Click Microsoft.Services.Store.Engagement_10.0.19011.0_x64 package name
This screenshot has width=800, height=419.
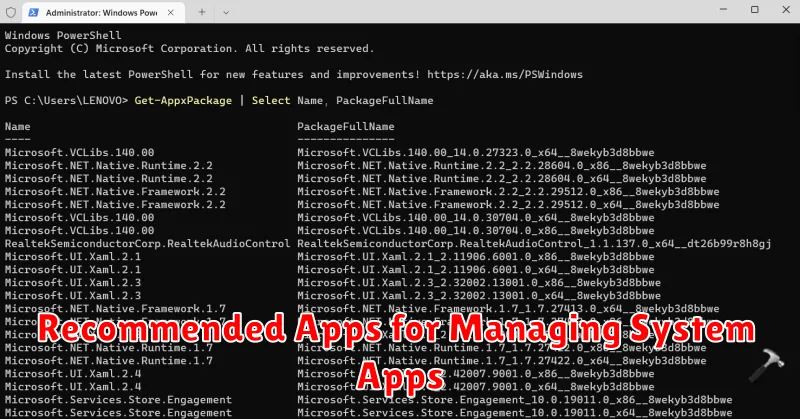pyautogui.click(x=515, y=412)
